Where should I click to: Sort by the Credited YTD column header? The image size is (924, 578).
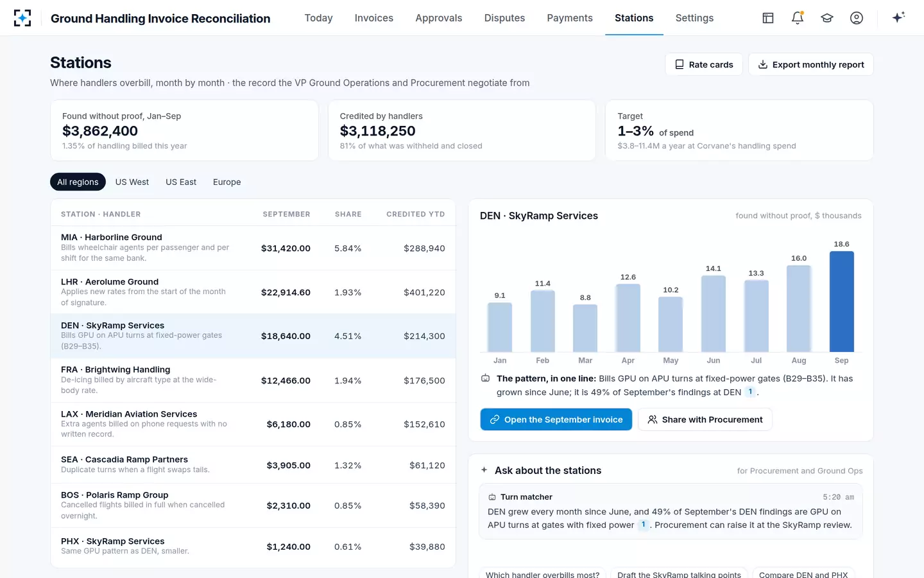[x=415, y=214]
